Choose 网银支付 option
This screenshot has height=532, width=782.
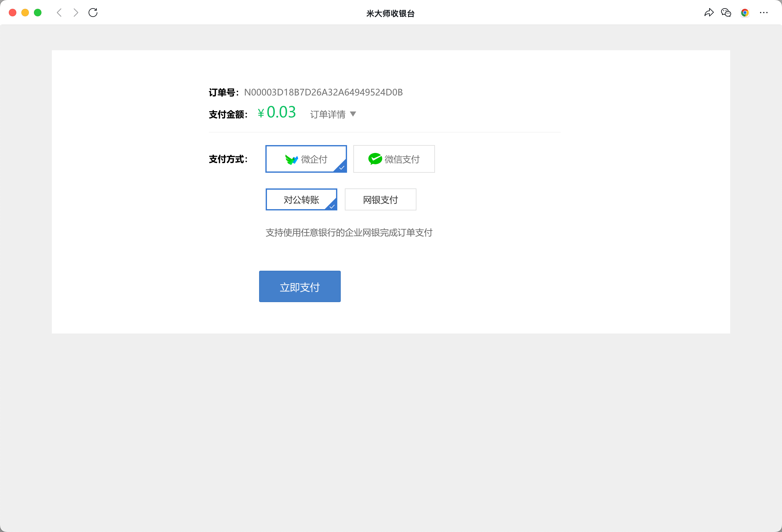tap(381, 199)
